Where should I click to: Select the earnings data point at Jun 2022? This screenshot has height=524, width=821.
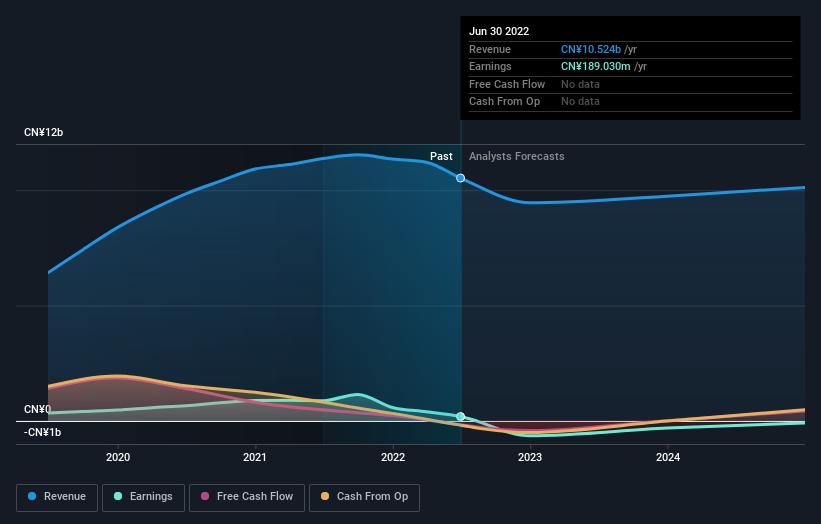pyautogui.click(x=460, y=417)
